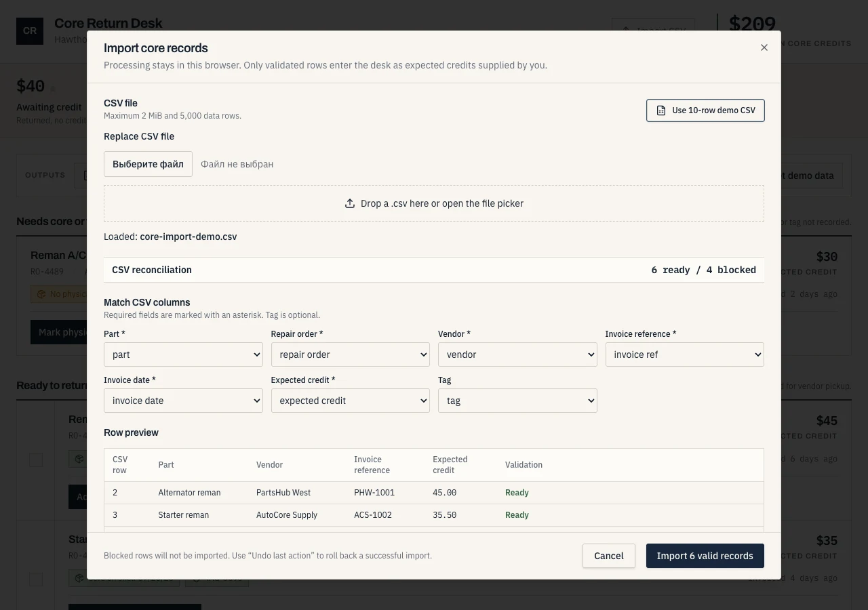Screen dimensions: 868x610
Task: Tick the $45 row checkbox behind the dialog
Action: pyautogui.click(x=36, y=460)
